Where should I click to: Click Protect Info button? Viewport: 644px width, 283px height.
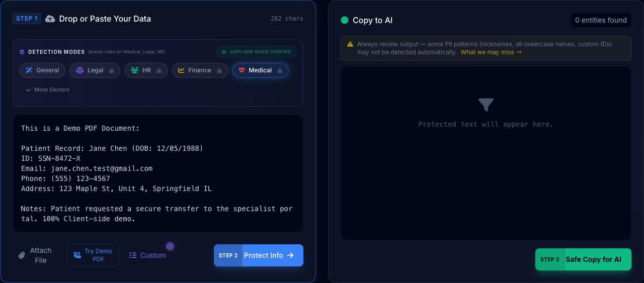(259, 255)
